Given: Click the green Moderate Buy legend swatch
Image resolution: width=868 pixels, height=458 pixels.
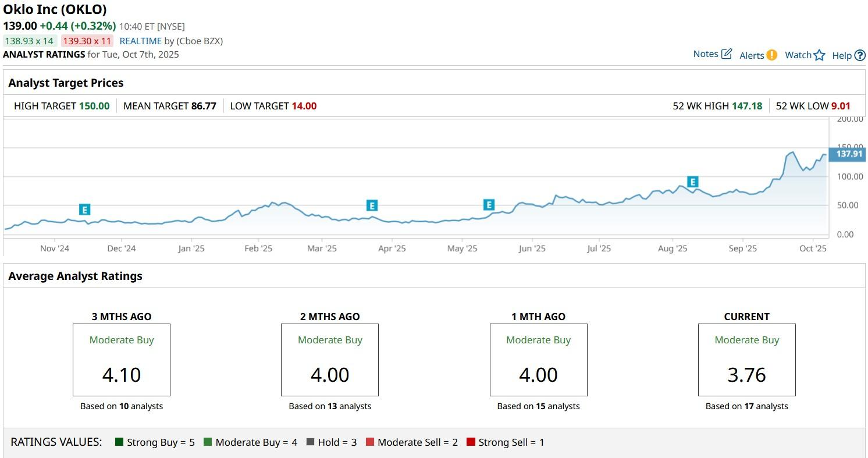Looking at the screenshot, I should pyautogui.click(x=208, y=442).
